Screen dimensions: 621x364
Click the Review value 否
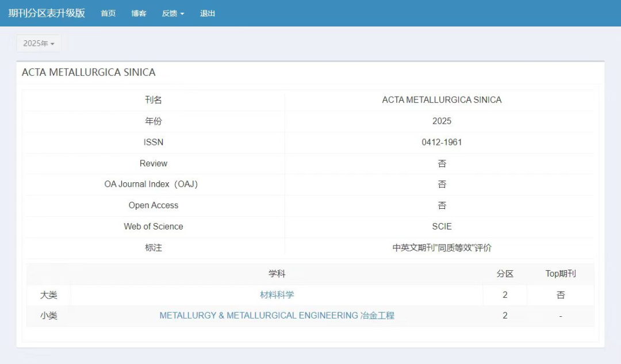pyautogui.click(x=442, y=163)
